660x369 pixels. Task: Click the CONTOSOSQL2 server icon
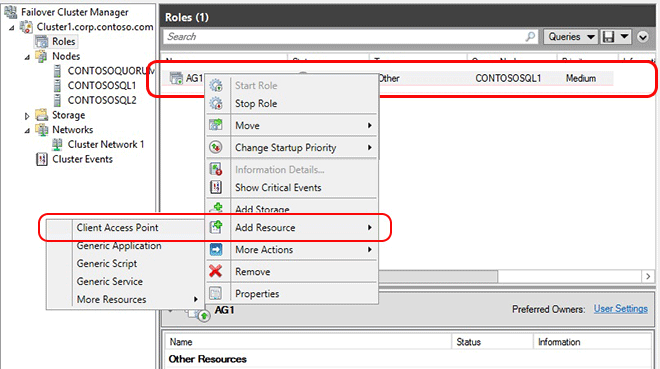57,100
